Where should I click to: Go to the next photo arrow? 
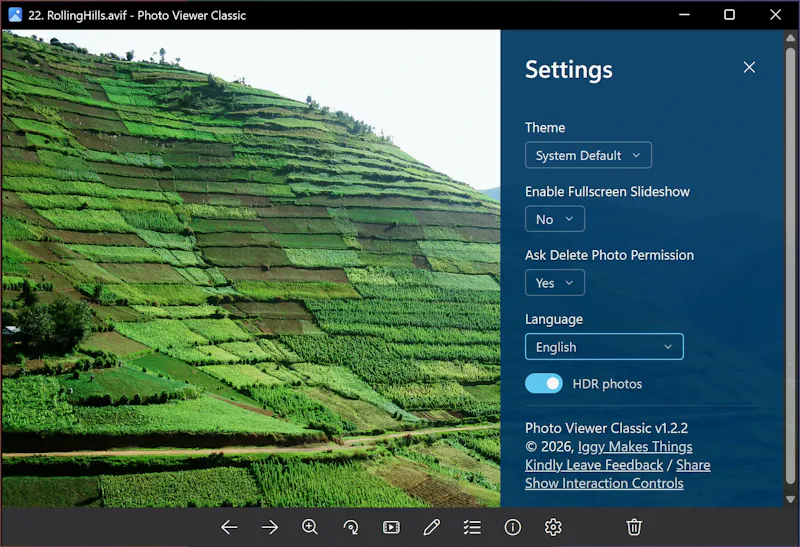269,527
